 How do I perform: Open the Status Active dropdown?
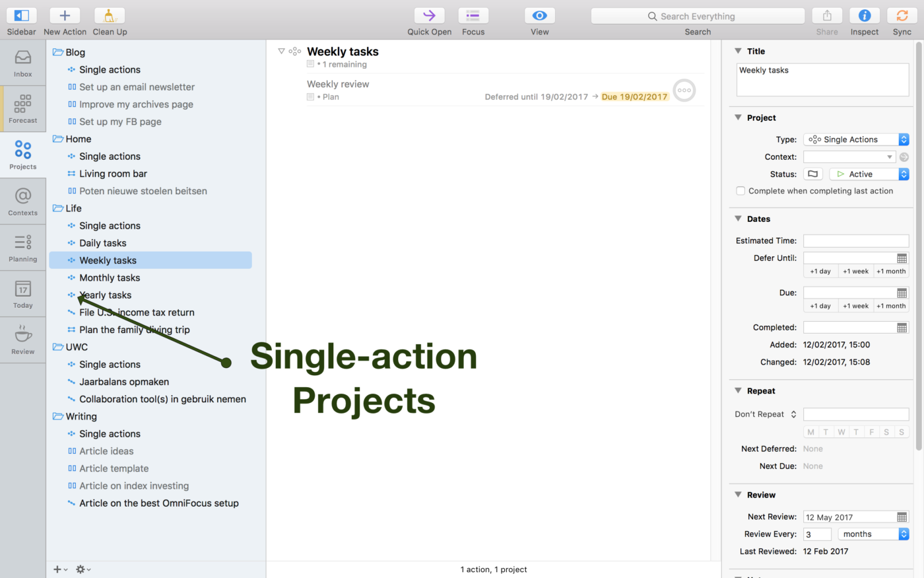pyautogui.click(x=869, y=174)
